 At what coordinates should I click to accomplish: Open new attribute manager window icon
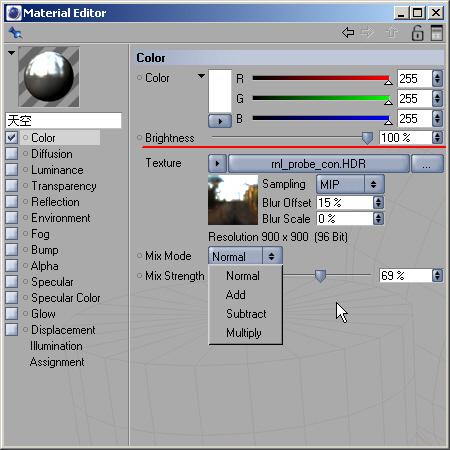[x=437, y=33]
